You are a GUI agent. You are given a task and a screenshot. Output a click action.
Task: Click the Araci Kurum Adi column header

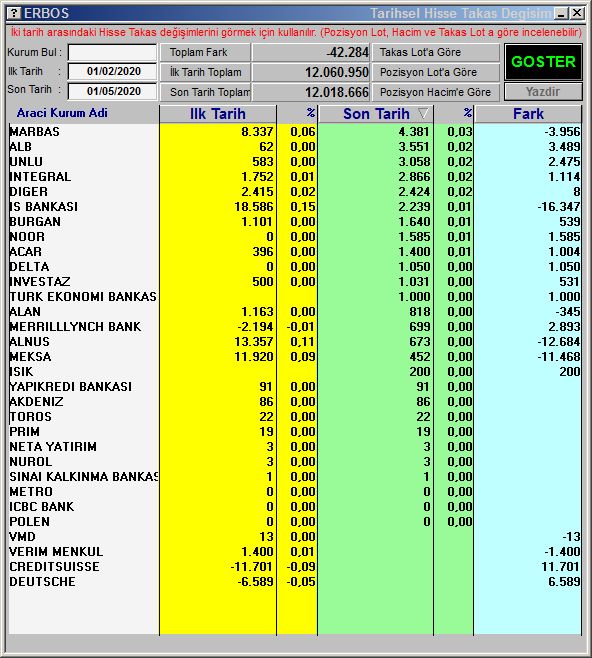(62, 113)
